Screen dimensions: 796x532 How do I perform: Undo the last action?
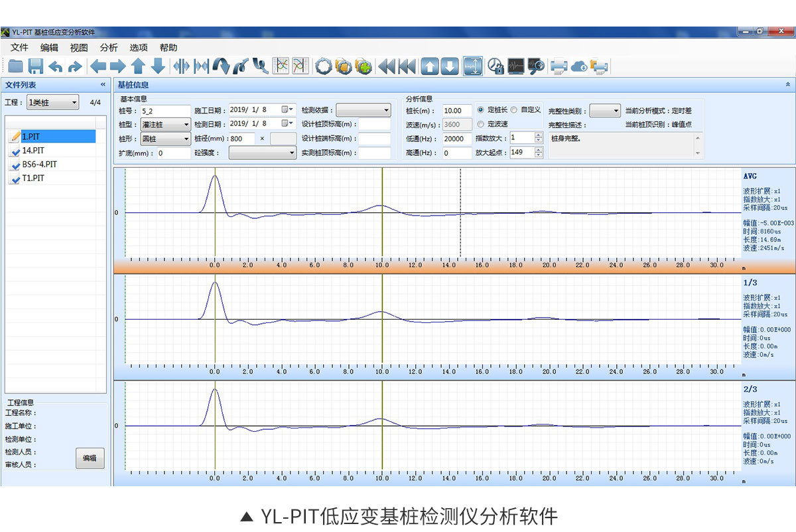pos(56,66)
